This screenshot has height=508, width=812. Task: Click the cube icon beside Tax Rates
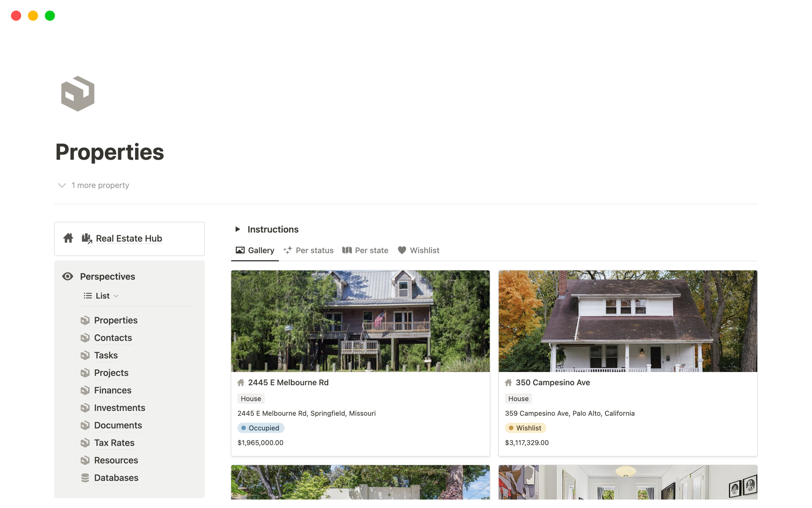85,443
